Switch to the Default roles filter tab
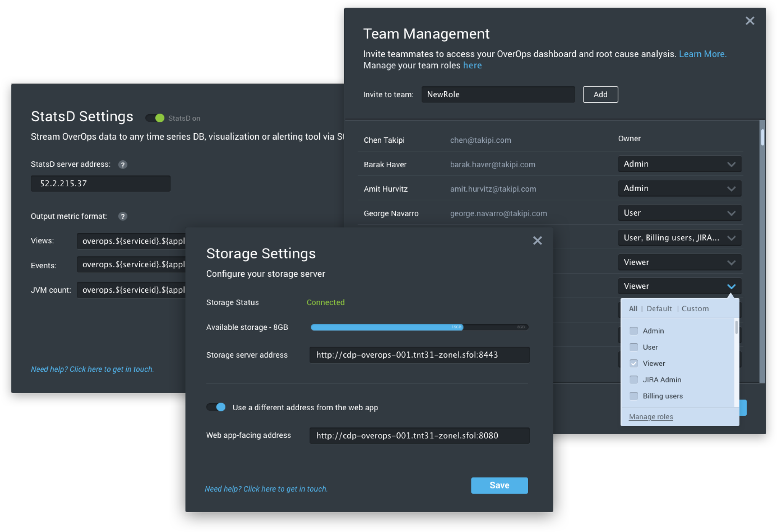 point(659,309)
